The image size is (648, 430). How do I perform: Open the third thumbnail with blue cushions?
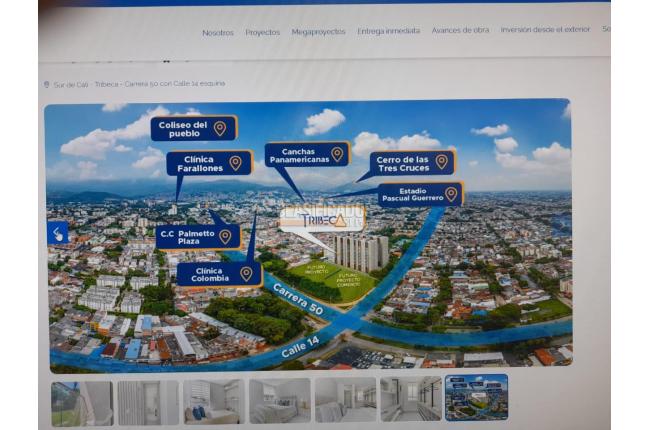pos(214,402)
